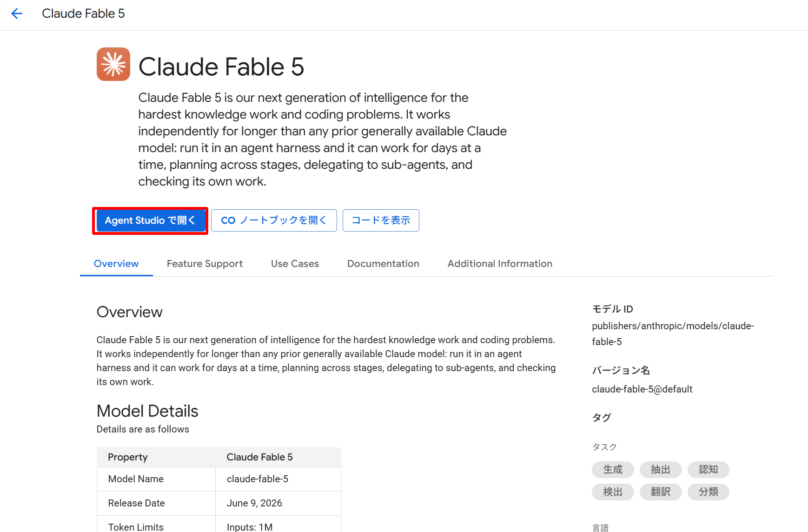Click the Claude Fable 5 title in top bar

[x=83, y=13]
